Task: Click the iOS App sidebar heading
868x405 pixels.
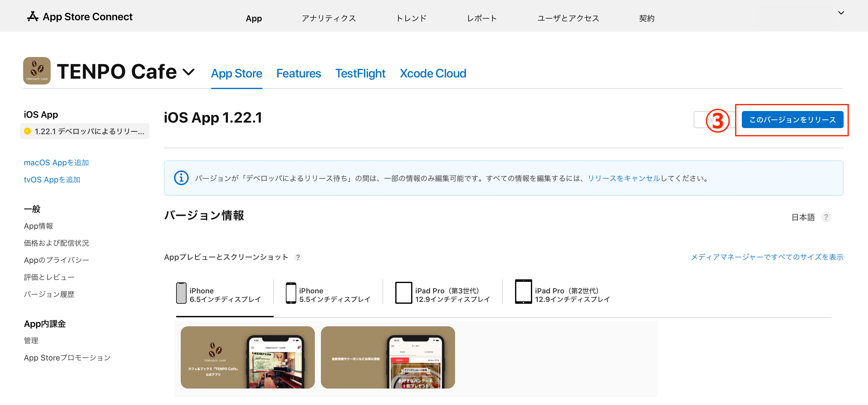Action: point(41,115)
